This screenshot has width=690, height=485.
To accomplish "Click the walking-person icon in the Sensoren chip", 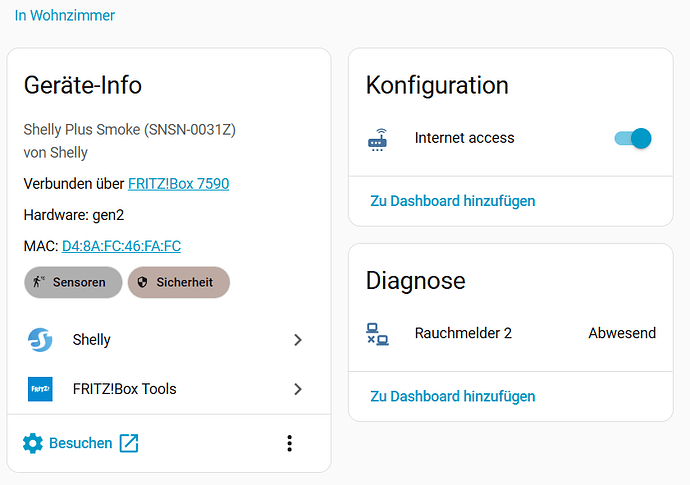I will [x=39, y=282].
